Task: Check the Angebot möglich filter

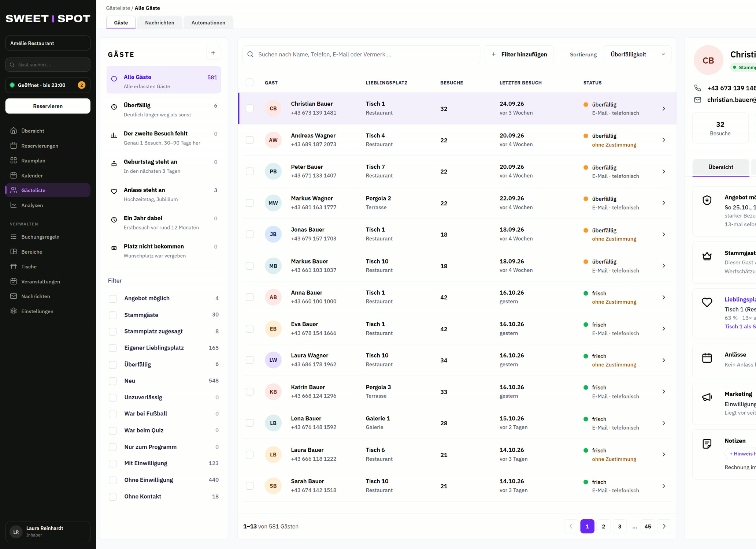Action: [113, 299]
